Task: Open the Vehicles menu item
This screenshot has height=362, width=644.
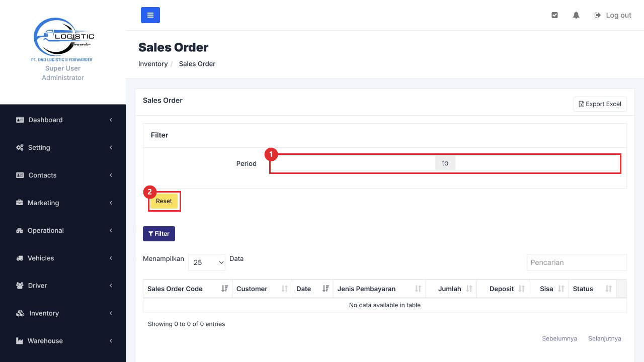Action: point(63,258)
